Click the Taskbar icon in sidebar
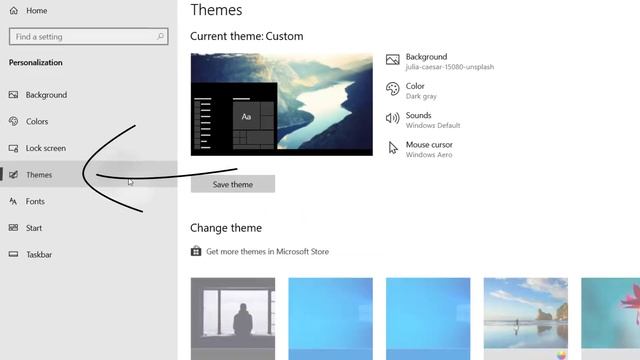 13,254
